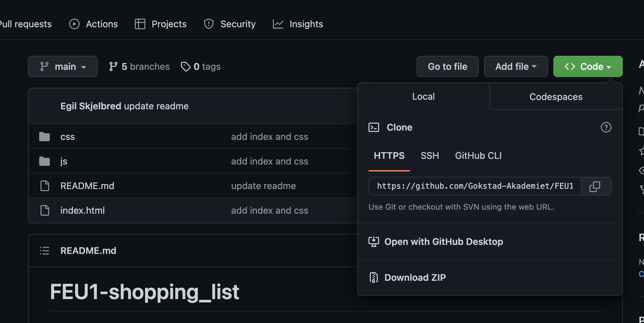
Task: Select the SSH clone option
Action: (x=430, y=156)
